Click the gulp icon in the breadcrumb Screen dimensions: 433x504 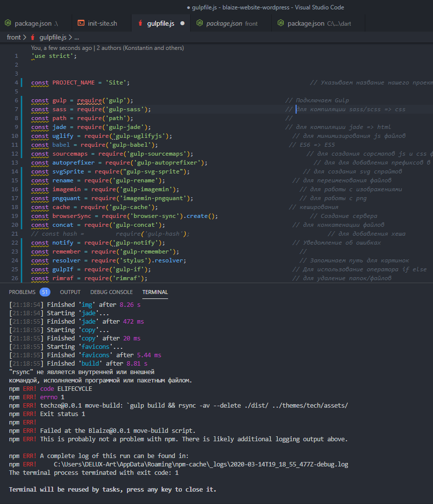(33, 37)
